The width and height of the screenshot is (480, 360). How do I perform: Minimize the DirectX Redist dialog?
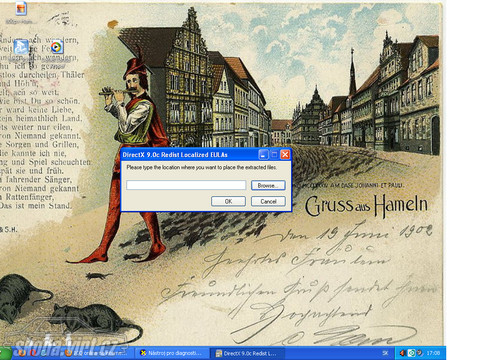[263, 155]
